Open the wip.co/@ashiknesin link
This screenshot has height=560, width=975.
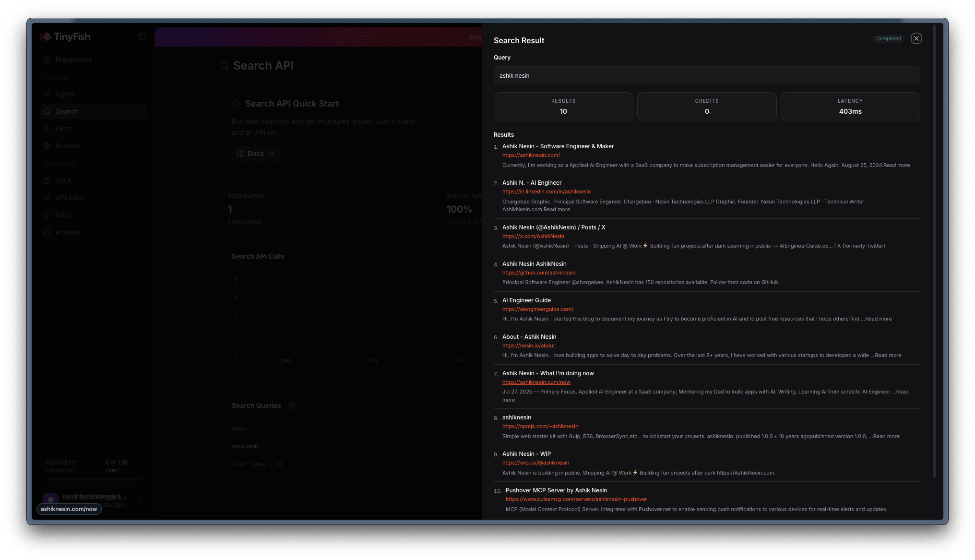click(536, 463)
